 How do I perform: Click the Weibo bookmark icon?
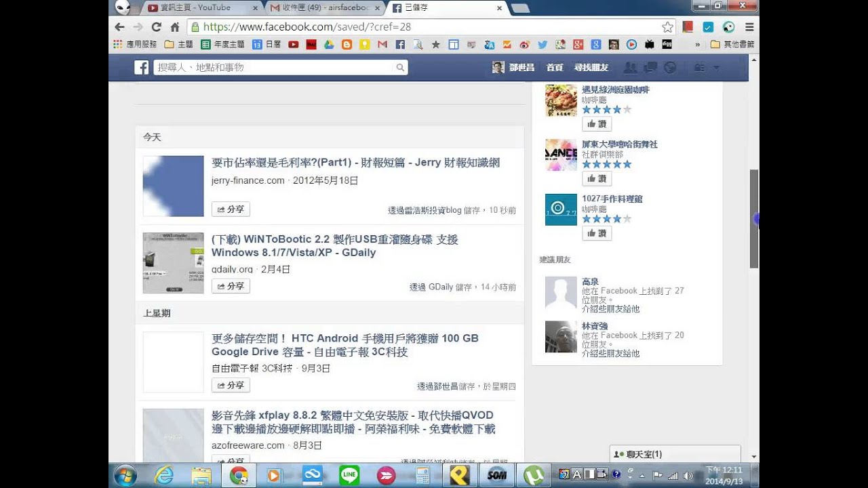tap(524, 45)
